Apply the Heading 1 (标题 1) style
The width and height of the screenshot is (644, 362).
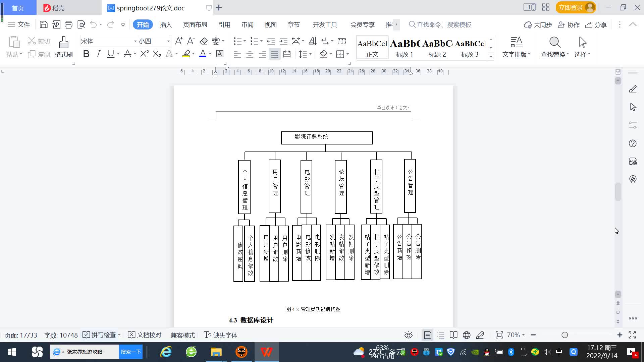coord(405,48)
